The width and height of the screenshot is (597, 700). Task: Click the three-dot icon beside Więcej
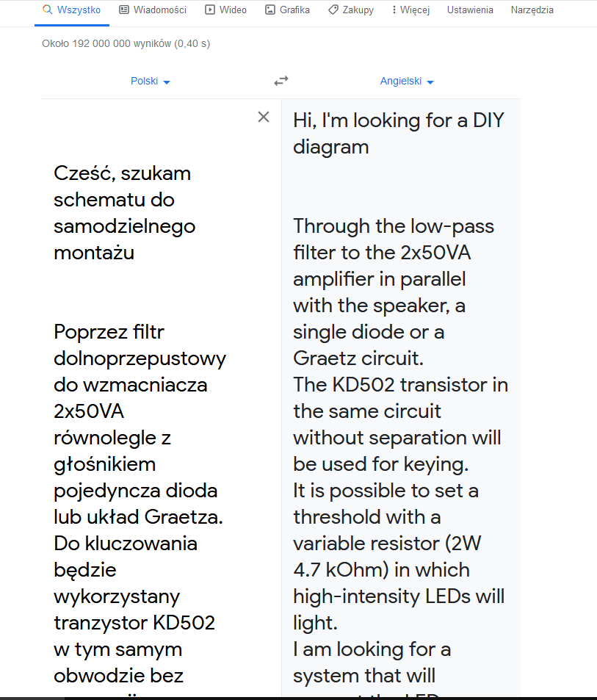point(394,10)
